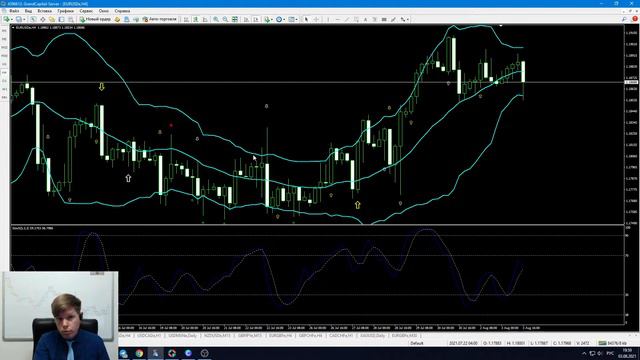Viewport: 640px width, 360px height.
Task: Open the Файл menu
Action: coord(14,11)
